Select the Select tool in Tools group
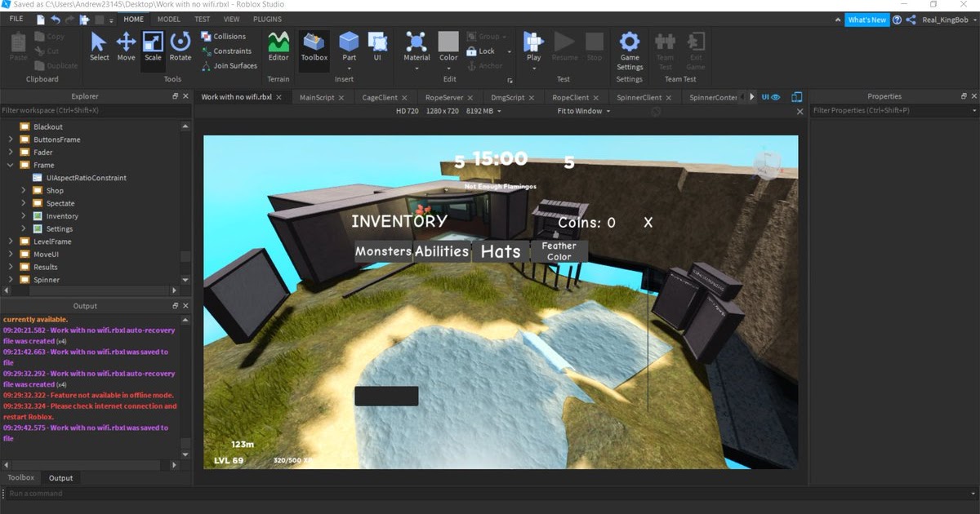Image resolution: width=980 pixels, height=514 pixels. (99, 47)
